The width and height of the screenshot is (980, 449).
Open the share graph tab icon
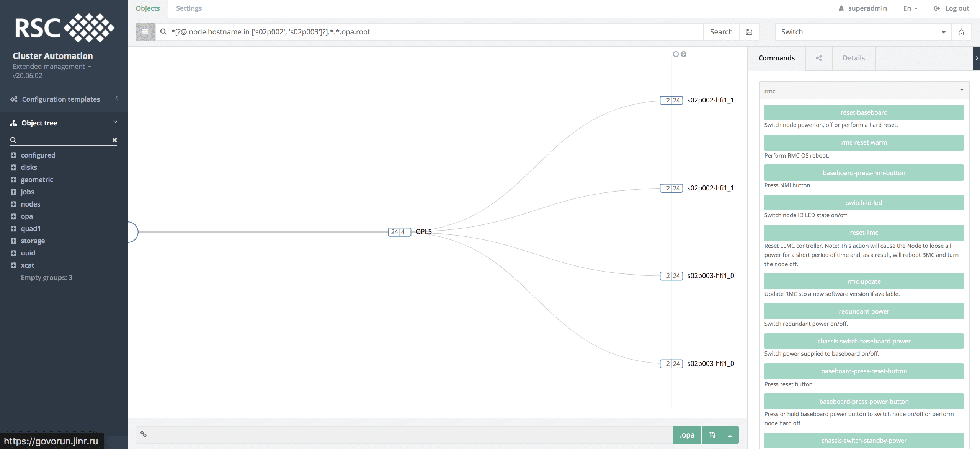819,58
